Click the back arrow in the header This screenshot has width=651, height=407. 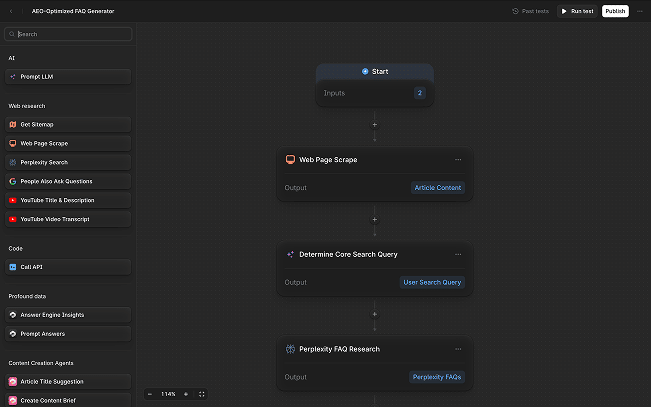click(x=11, y=11)
